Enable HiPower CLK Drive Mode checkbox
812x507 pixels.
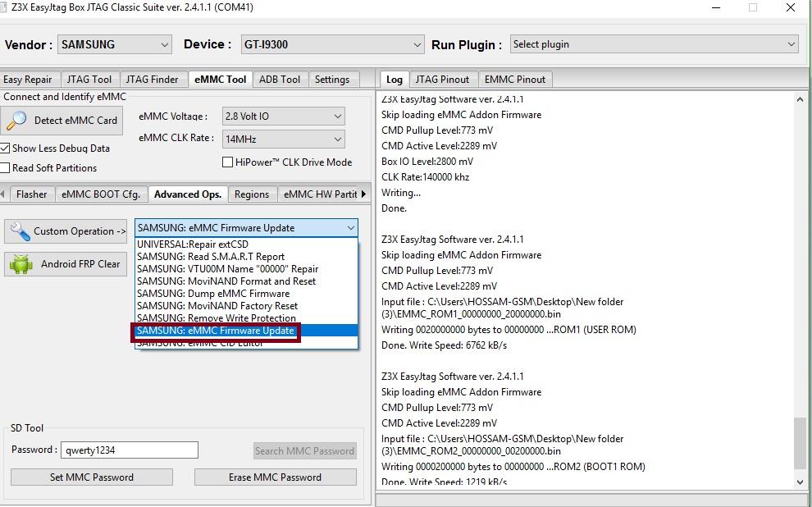click(x=227, y=162)
